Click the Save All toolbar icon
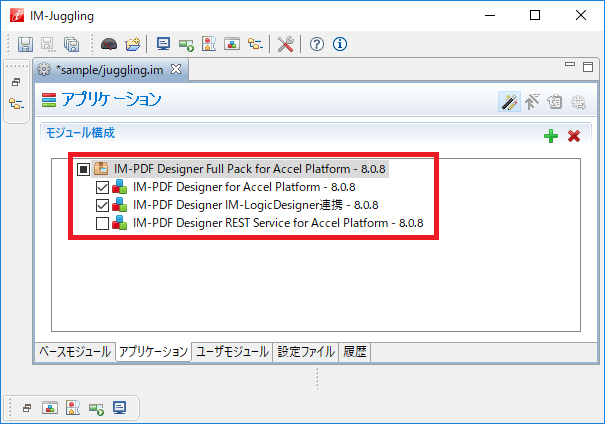605x424 pixels. coord(71,44)
